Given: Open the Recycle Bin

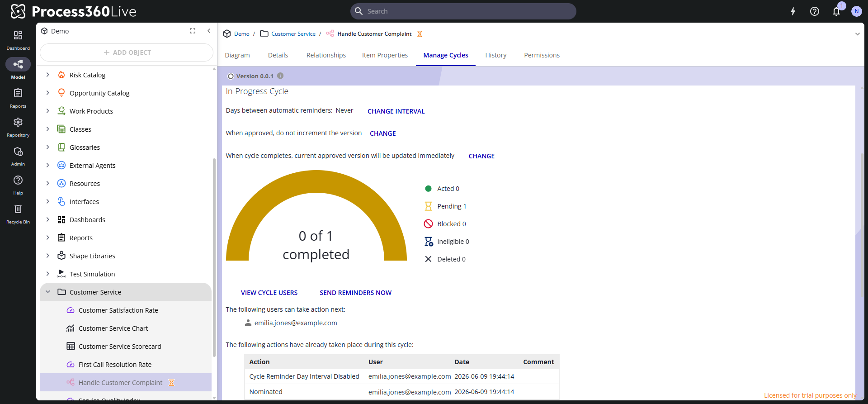Looking at the screenshot, I should coord(18,209).
